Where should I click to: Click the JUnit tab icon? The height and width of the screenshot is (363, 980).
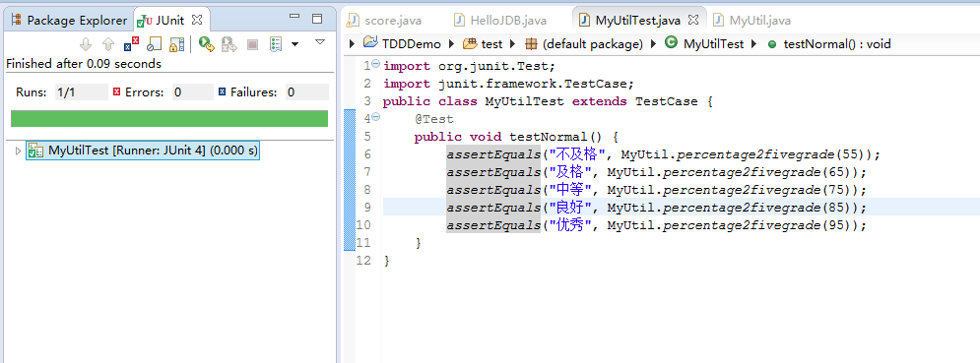pos(145,21)
